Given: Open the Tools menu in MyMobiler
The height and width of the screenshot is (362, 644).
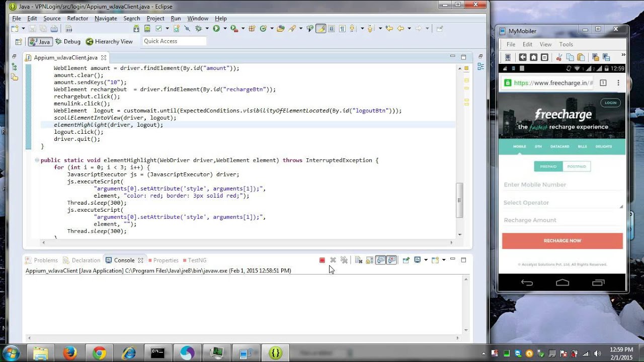Looking at the screenshot, I should (566, 44).
